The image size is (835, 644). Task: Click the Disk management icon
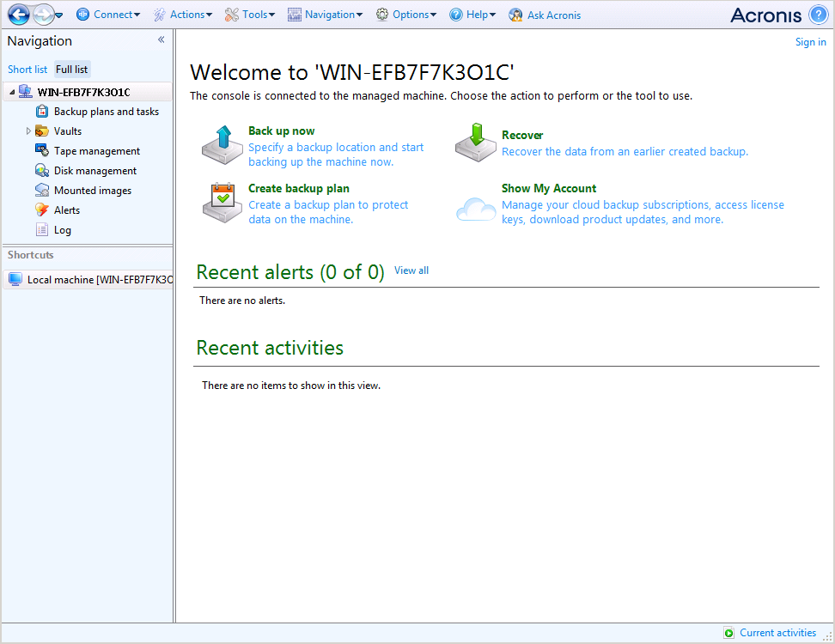(42, 170)
